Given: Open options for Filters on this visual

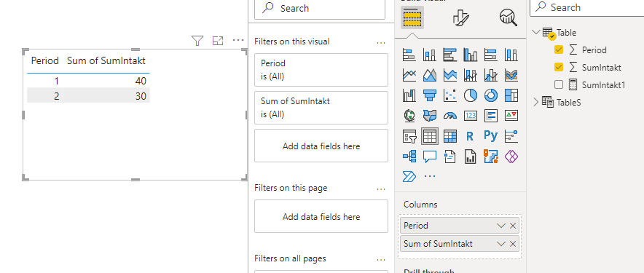Looking at the screenshot, I should [381, 42].
